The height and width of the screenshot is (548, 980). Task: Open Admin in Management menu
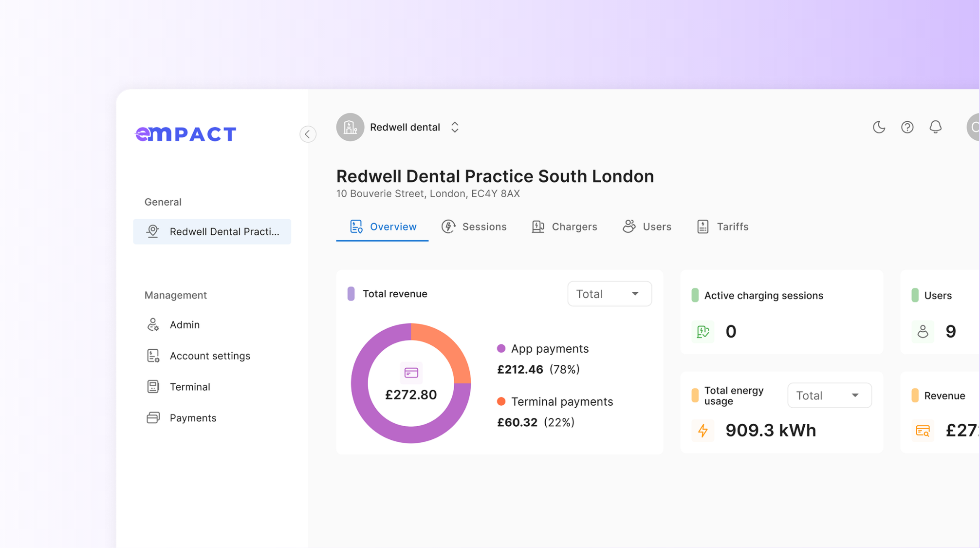click(185, 324)
